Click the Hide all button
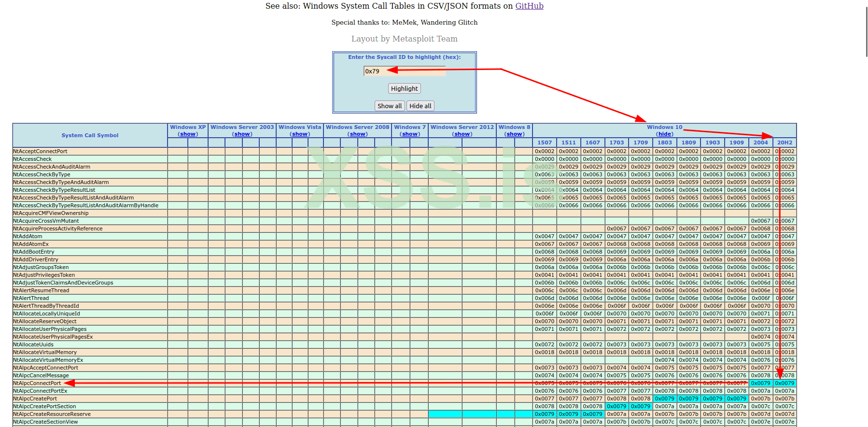The height and width of the screenshot is (427, 868). click(420, 106)
